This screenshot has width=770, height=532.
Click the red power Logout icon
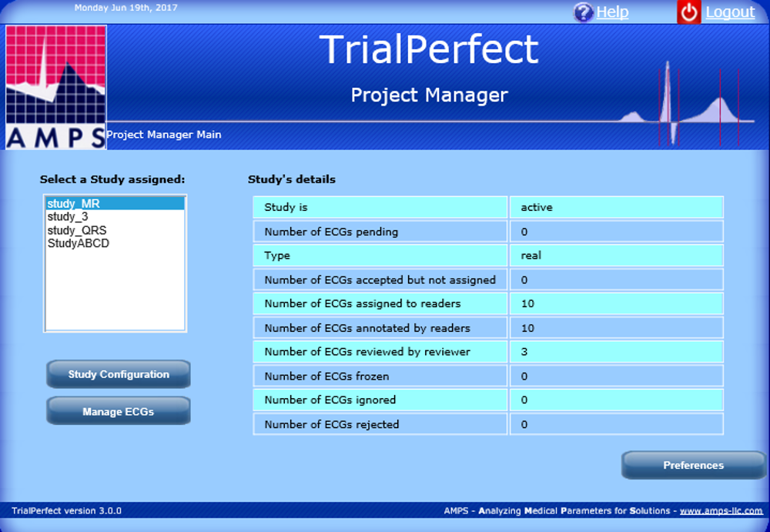[x=689, y=12]
